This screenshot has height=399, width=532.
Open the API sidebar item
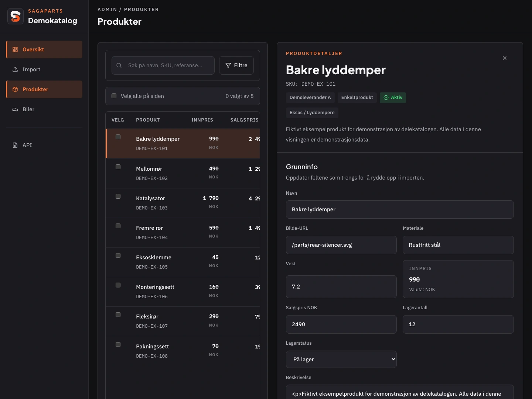(x=44, y=145)
